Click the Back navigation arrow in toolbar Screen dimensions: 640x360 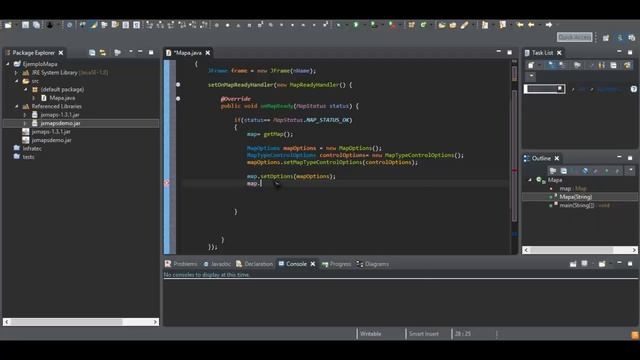531,25
